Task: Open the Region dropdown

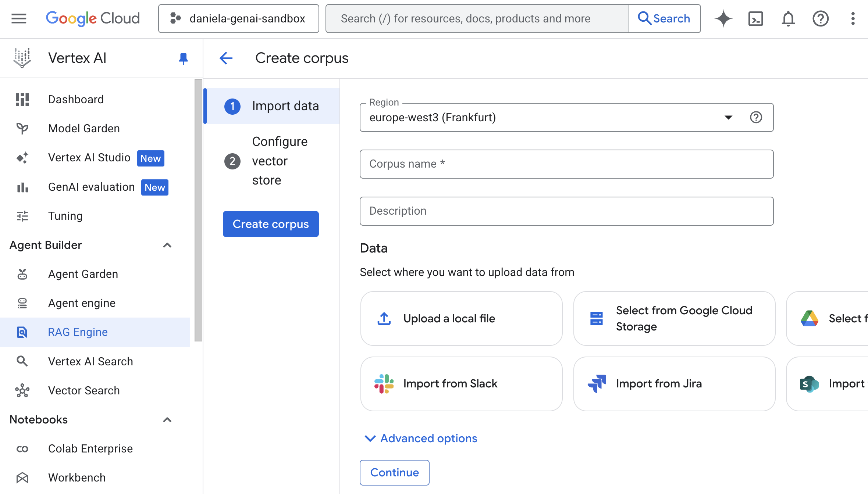Action: pos(566,118)
